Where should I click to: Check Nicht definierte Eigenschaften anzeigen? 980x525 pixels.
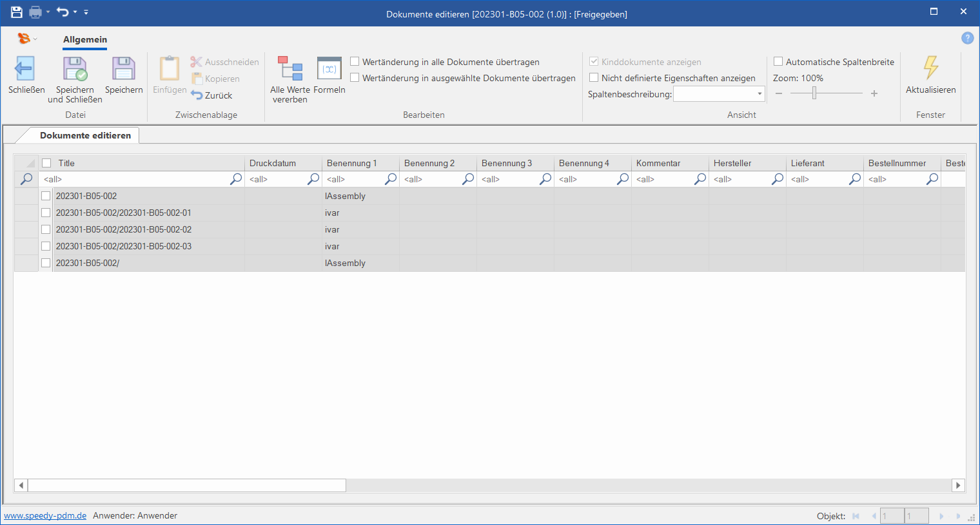click(594, 78)
